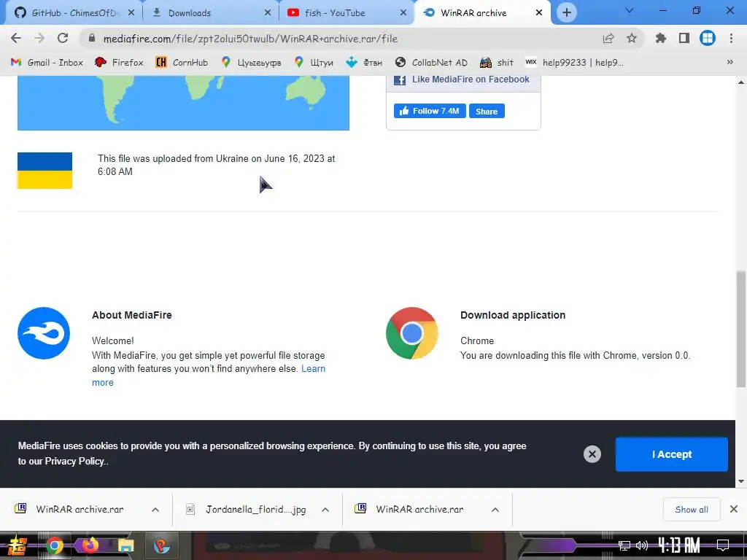Expand options for Jordanella_florid....jpg download

tap(325, 510)
